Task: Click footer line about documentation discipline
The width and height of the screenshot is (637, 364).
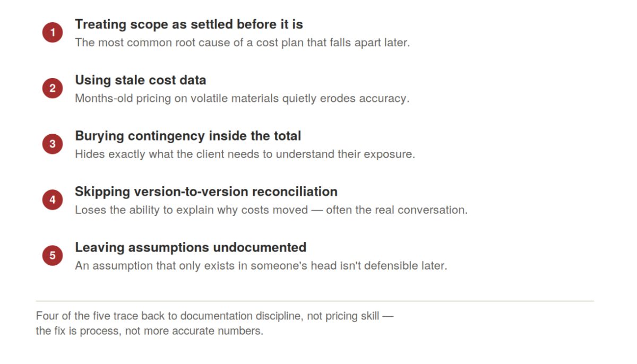Action: click(215, 316)
